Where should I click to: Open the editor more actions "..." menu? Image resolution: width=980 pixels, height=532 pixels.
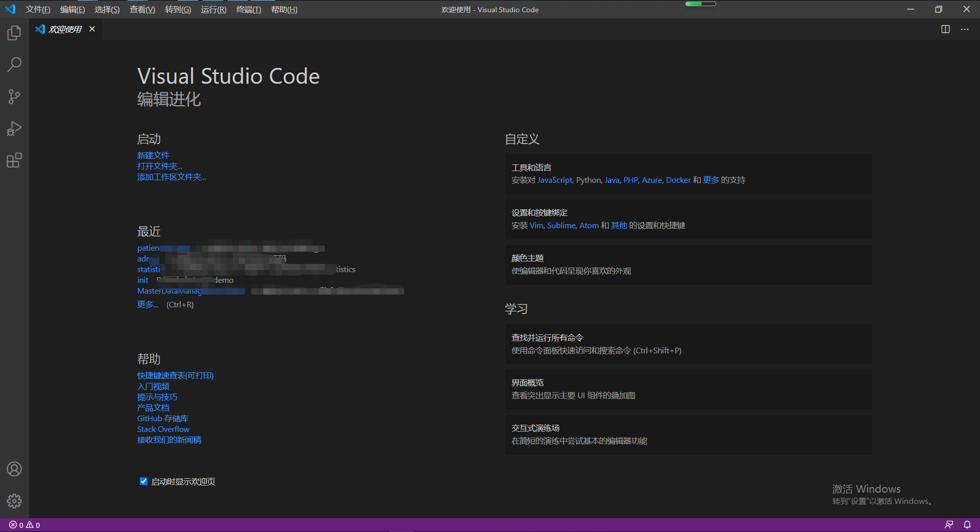click(x=965, y=29)
